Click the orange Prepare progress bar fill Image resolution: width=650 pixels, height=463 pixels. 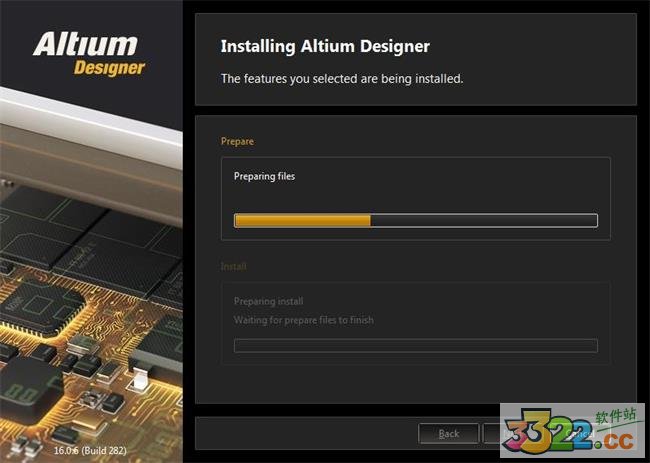point(303,221)
